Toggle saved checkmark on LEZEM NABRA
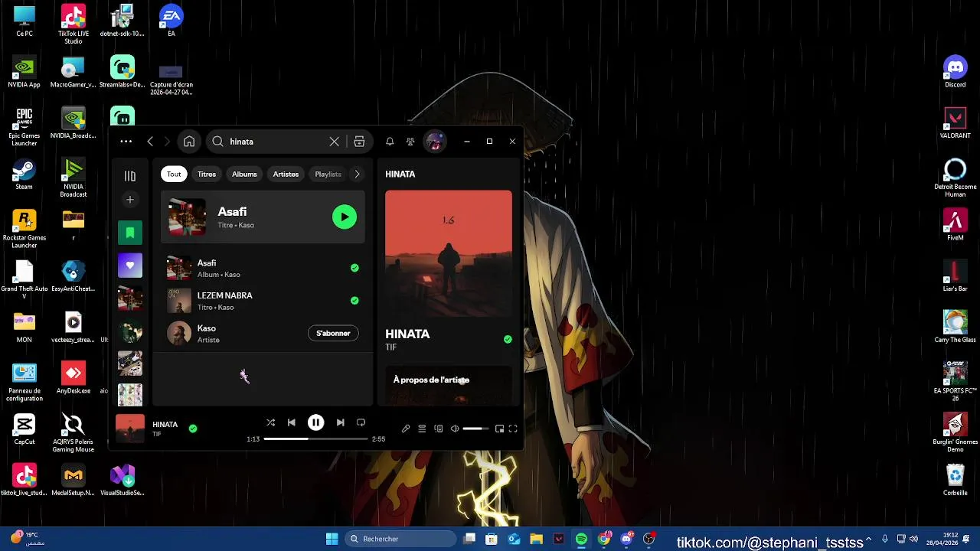The height and width of the screenshot is (551, 980). [x=354, y=301]
